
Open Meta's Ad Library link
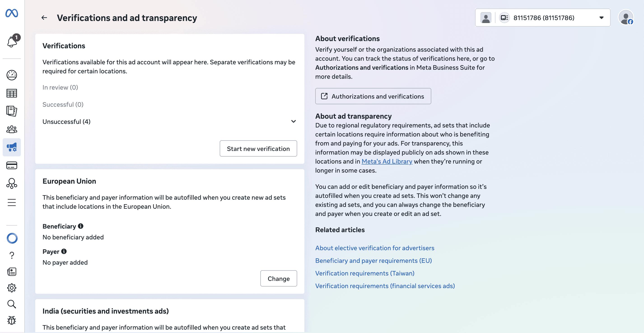pos(387,161)
